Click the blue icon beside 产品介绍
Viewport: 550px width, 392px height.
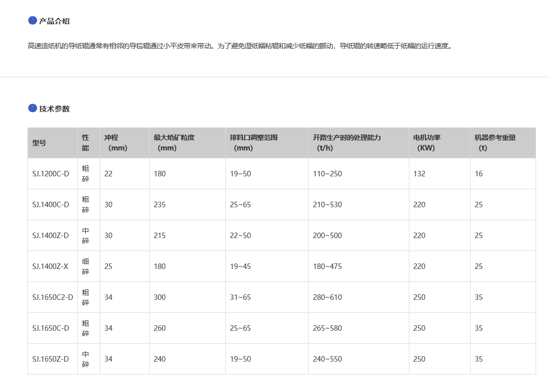[x=32, y=20]
